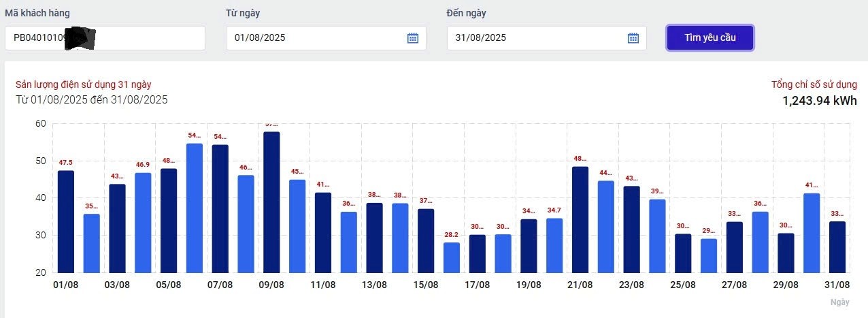Click the tallest bar for 09/08
Viewport: 868px width, 318px height.
point(271,202)
